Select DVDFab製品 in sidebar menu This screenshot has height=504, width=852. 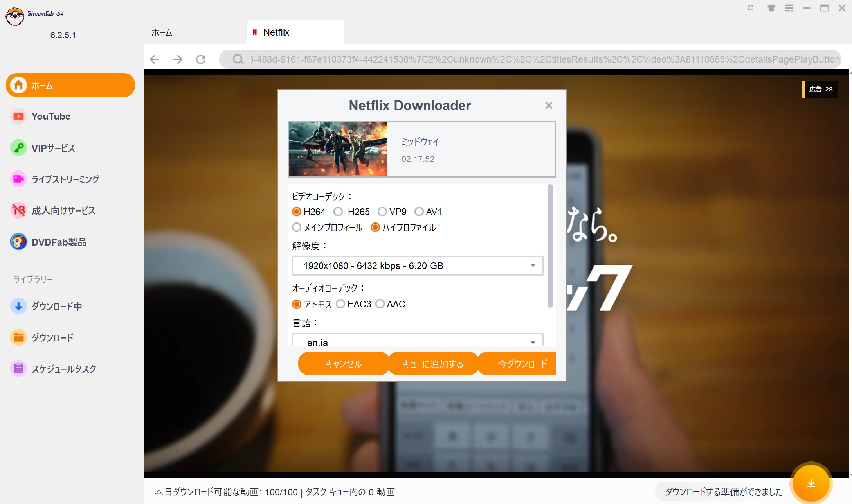click(x=59, y=242)
